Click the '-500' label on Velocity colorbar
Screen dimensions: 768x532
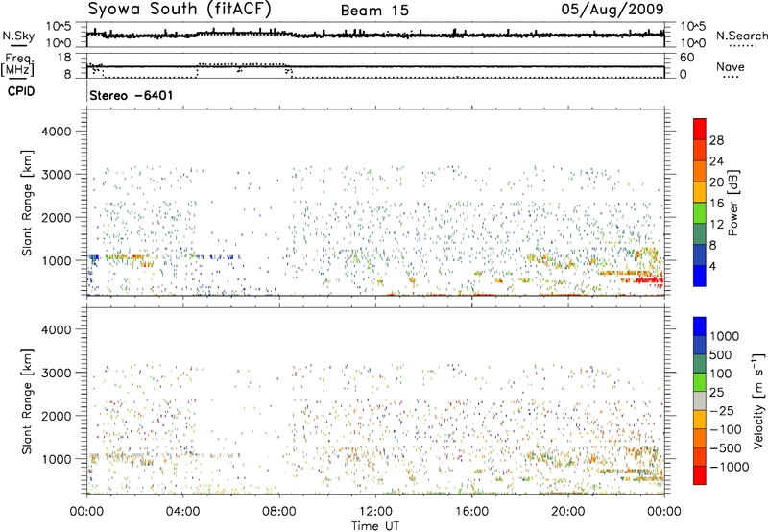tap(726, 448)
